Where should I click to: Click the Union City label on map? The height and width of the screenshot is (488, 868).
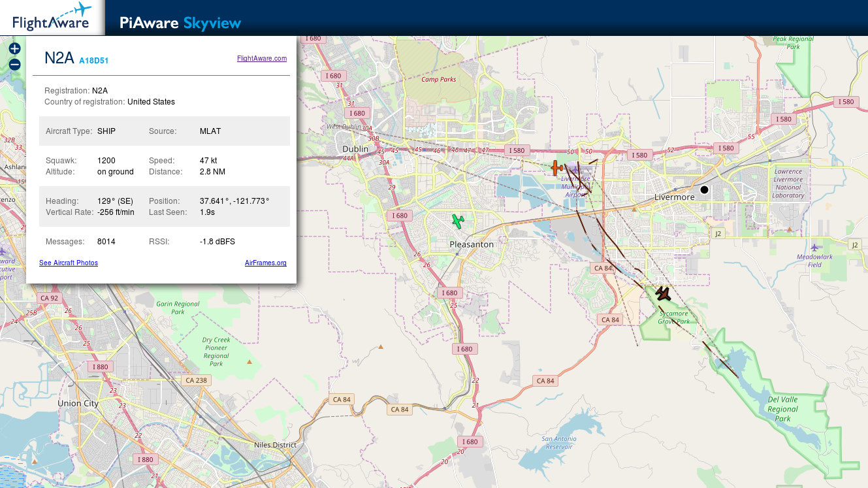(78, 403)
